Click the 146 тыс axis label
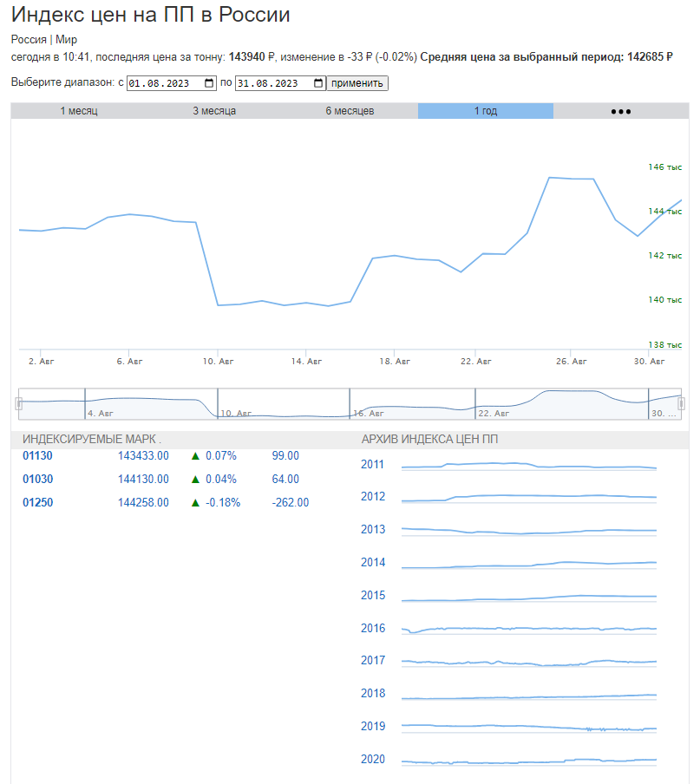The image size is (700, 784). pyautogui.click(x=665, y=167)
